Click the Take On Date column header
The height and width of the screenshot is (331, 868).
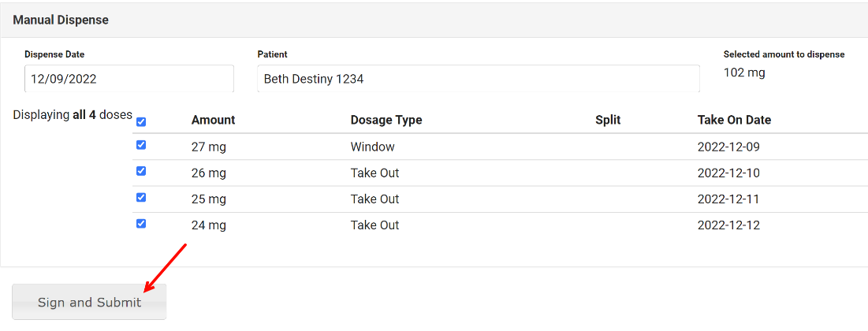click(734, 120)
